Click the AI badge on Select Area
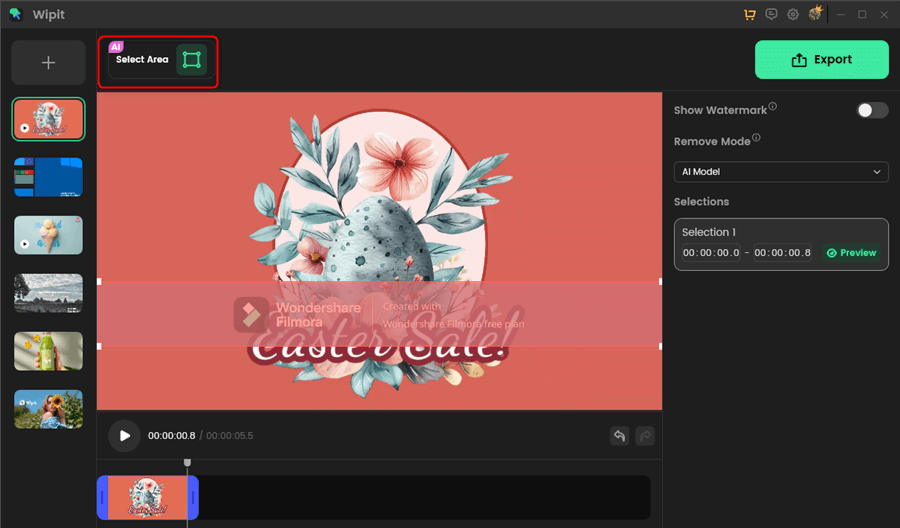This screenshot has width=900, height=528. tap(116, 47)
